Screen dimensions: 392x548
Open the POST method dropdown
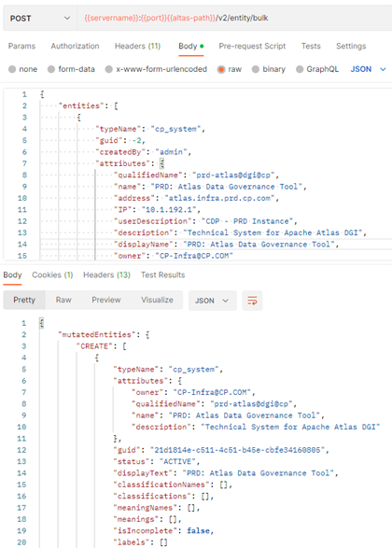click(x=40, y=18)
